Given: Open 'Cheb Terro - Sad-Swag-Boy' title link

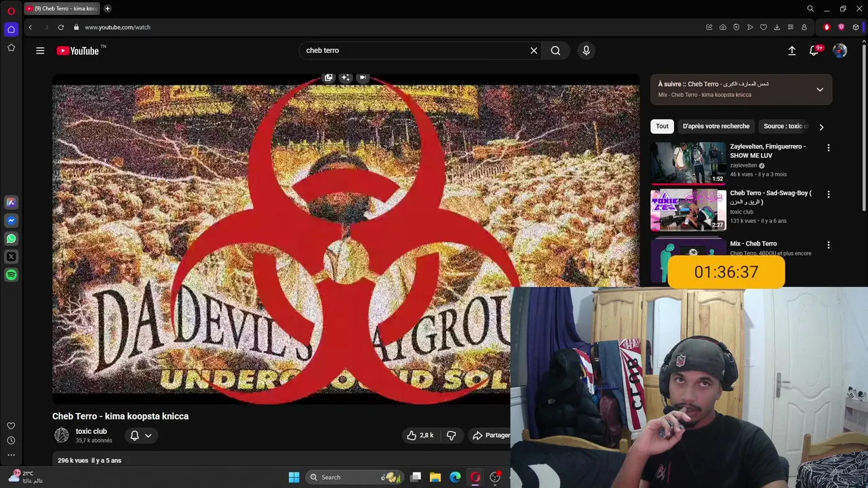Looking at the screenshot, I should point(771,197).
